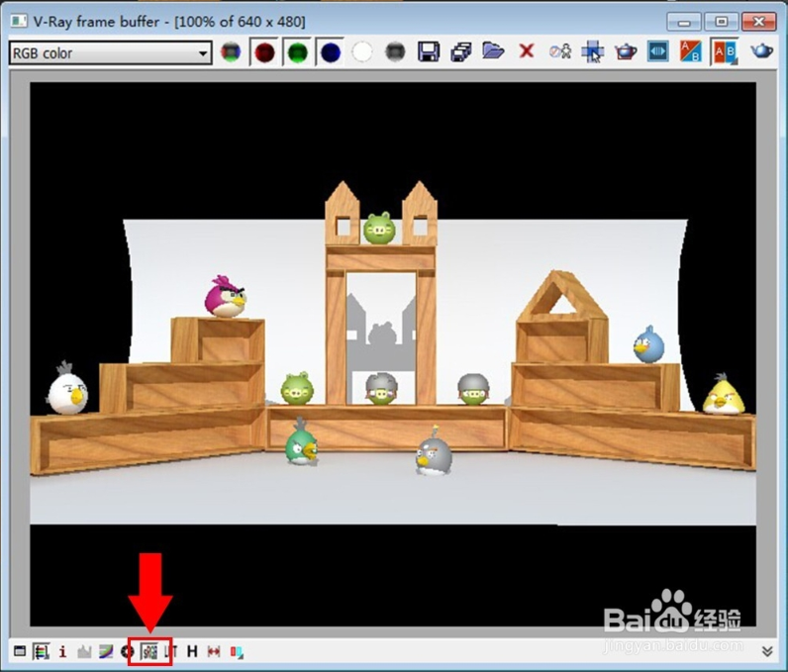Enable track mouse while rendering
Screen dimensions: 788x672
(593, 51)
